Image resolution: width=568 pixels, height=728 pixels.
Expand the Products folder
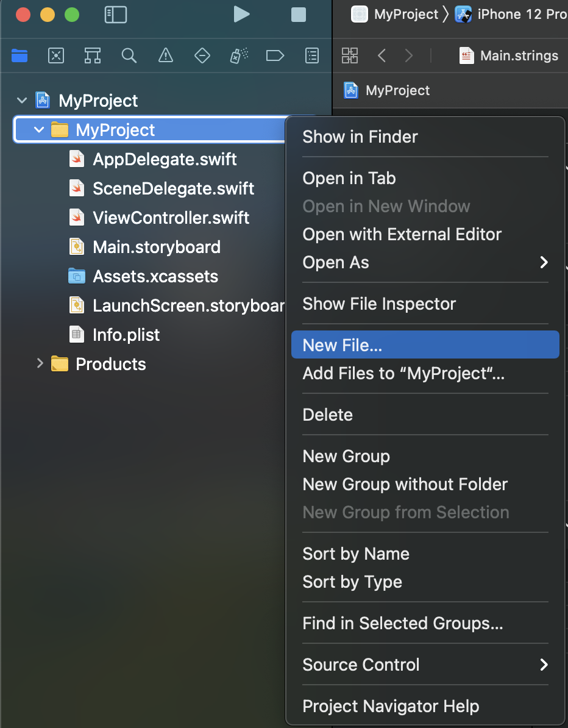pos(40,364)
